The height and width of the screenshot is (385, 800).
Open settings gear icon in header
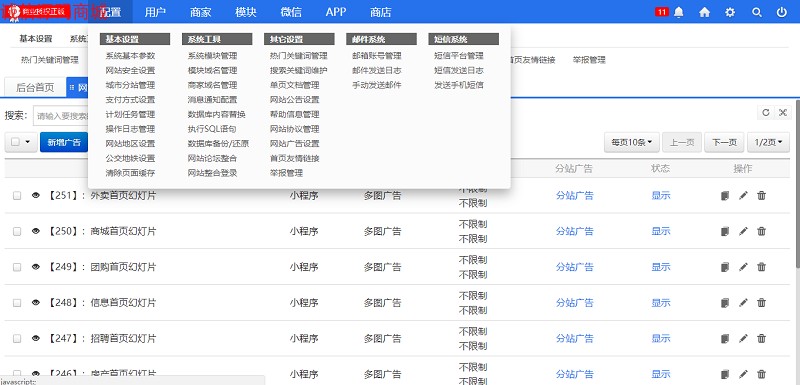click(730, 12)
